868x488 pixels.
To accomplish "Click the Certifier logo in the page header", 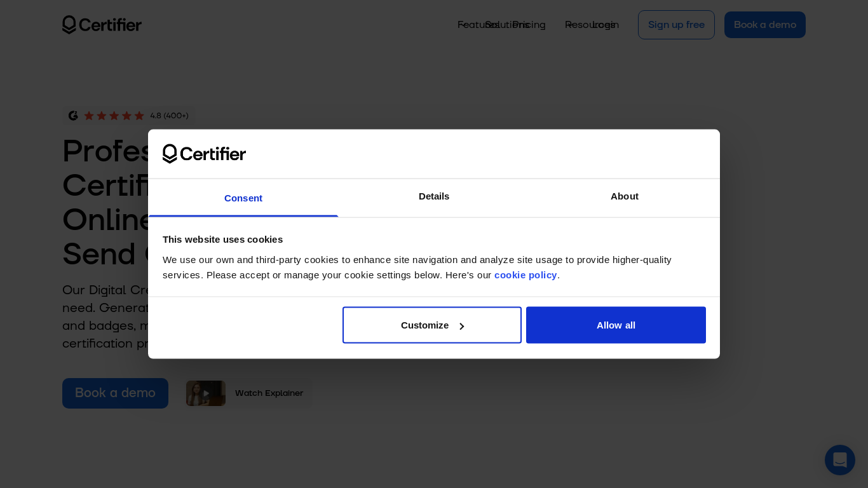I will point(102,25).
